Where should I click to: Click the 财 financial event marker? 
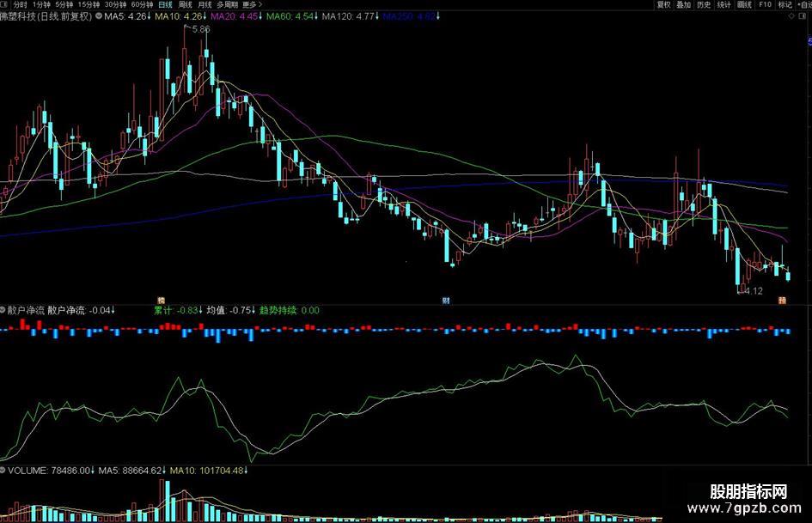pos(446,301)
